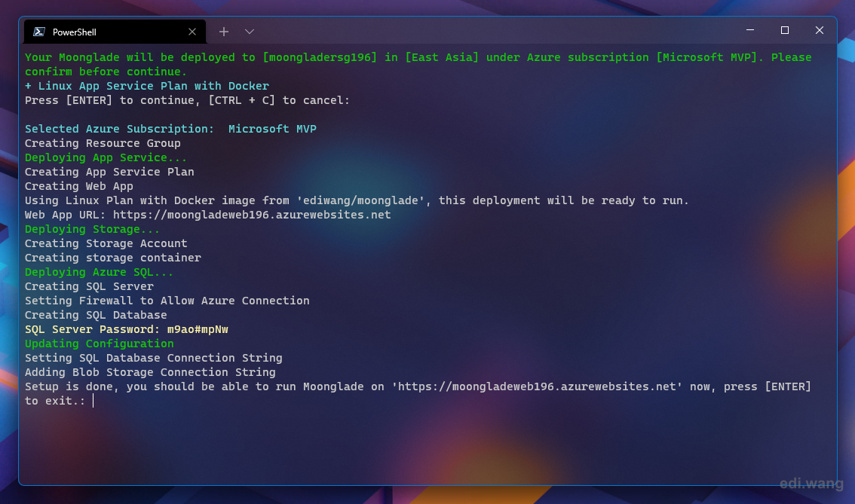Click '+ Linux App Service Plan with Docker' line
Viewport: 855px width, 504px height.
coord(147,86)
